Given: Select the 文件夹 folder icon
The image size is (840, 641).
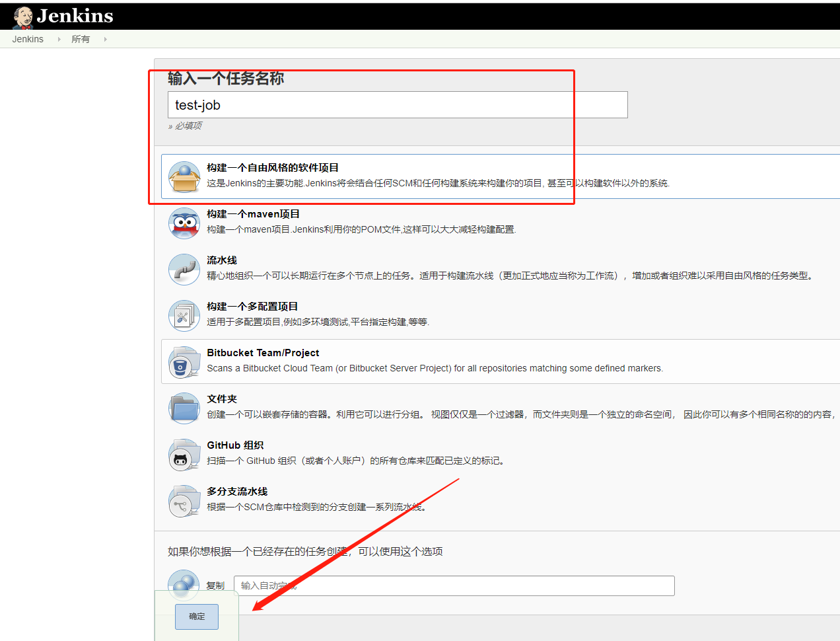Looking at the screenshot, I should [x=184, y=408].
